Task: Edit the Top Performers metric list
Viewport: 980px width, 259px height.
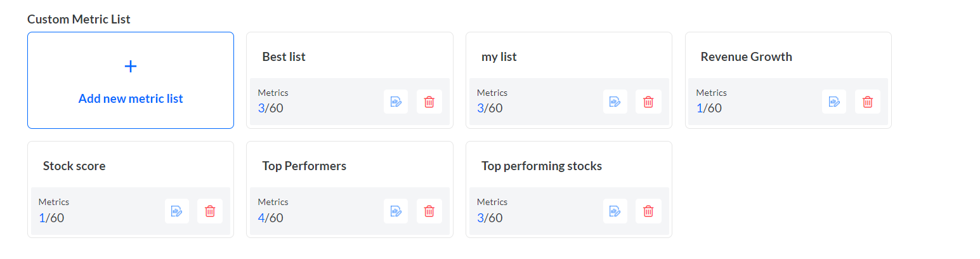Action: 396,211
